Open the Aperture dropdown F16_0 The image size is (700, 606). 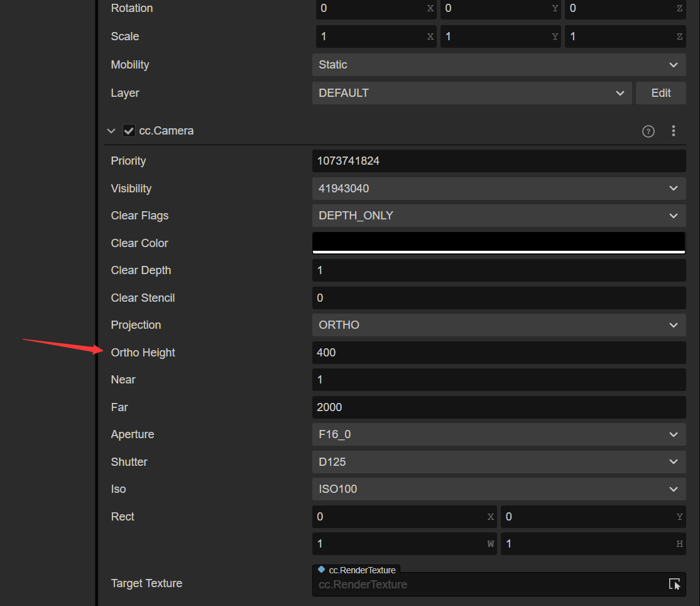click(499, 434)
